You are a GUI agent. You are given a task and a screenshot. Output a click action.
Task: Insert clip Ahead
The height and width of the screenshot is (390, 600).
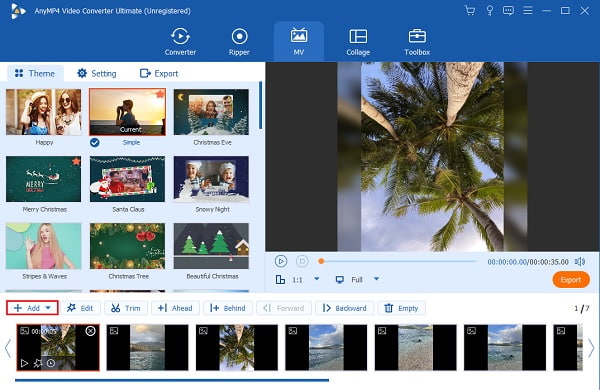(175, 308)
